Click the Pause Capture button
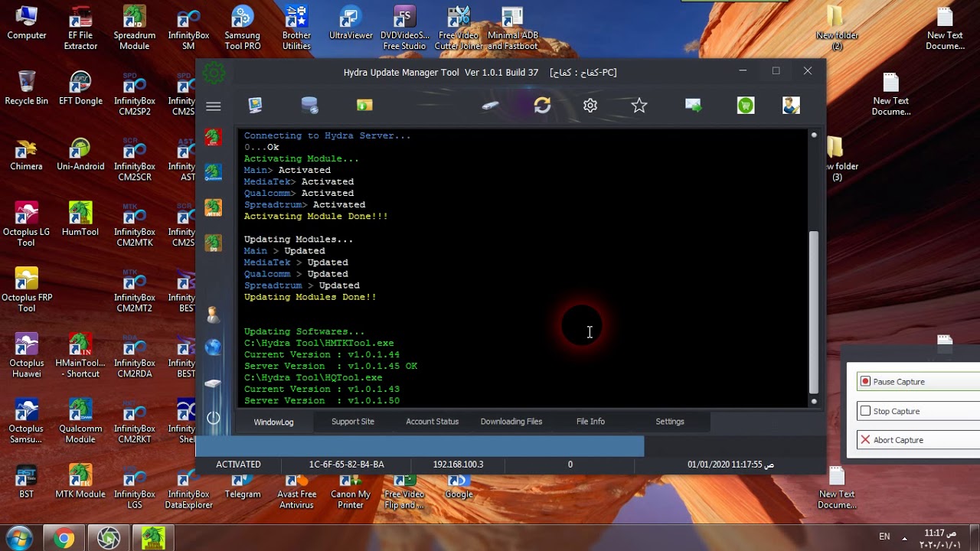 point(919,381)
